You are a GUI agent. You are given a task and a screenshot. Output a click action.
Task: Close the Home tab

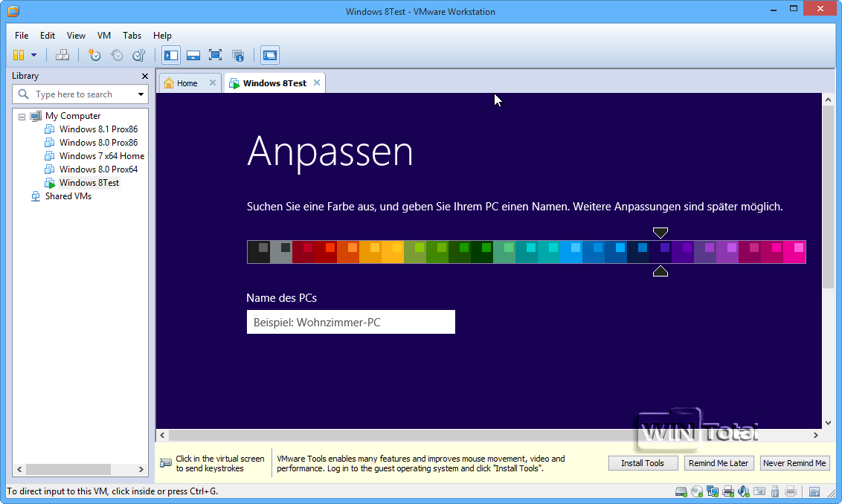tap(213, 83)
